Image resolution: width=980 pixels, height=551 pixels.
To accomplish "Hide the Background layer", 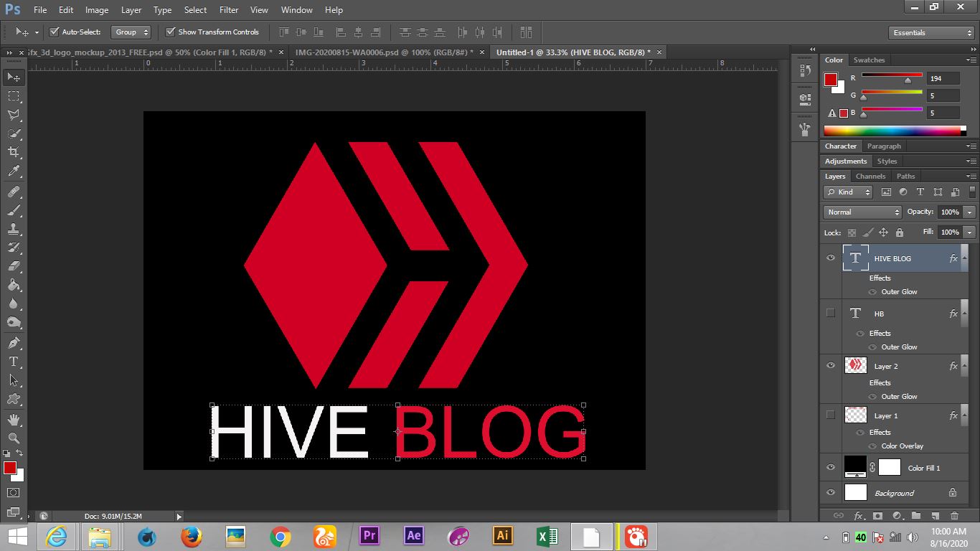I will pyautogui.click(x=831, y=493).
